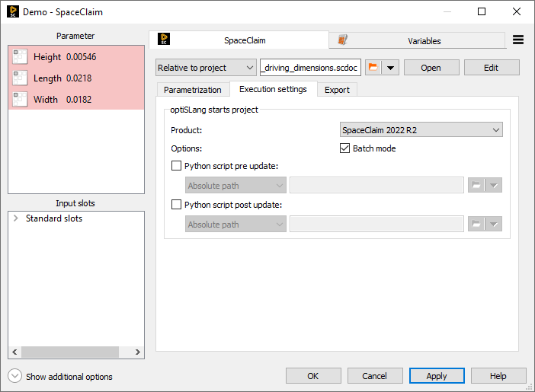
Task: Click the Edit button
Action: pyautogui.click(x=492, y=68)
